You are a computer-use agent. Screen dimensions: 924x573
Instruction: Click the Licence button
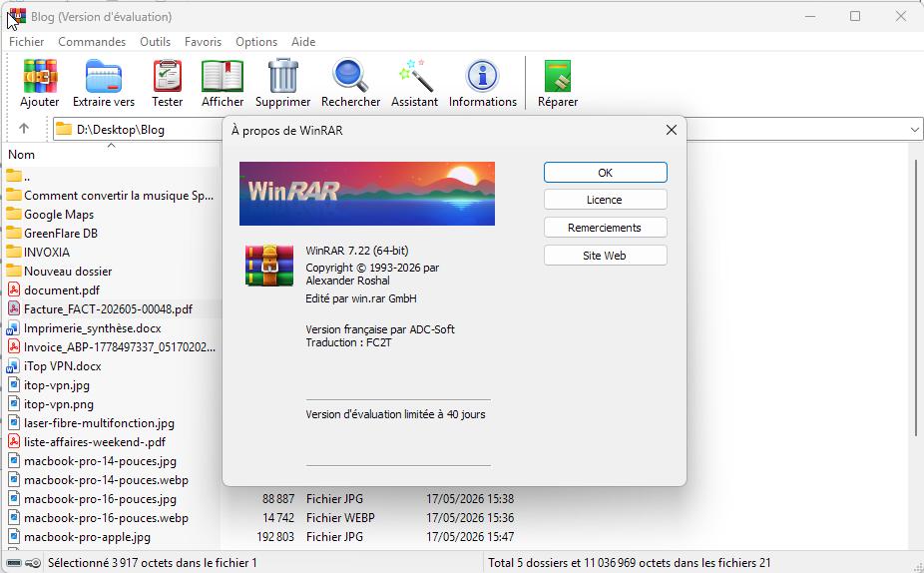pos(606,200)
